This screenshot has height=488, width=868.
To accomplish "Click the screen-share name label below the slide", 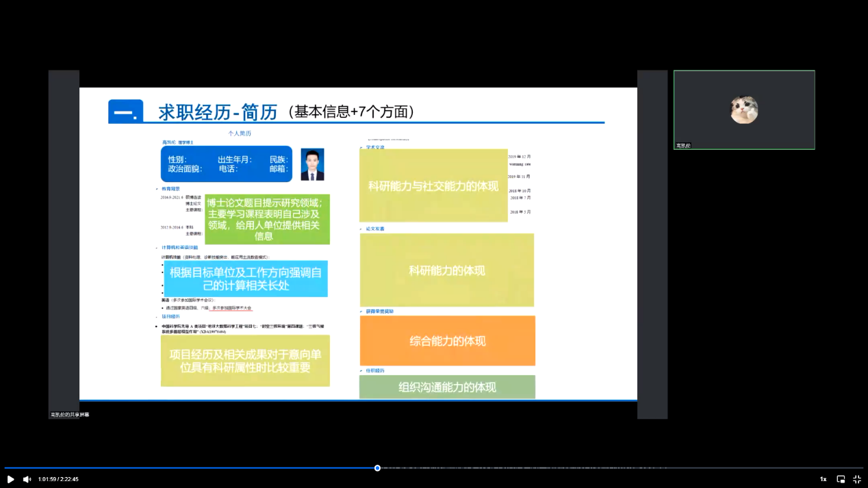I will pyautogui.click(x=70, y=415).
